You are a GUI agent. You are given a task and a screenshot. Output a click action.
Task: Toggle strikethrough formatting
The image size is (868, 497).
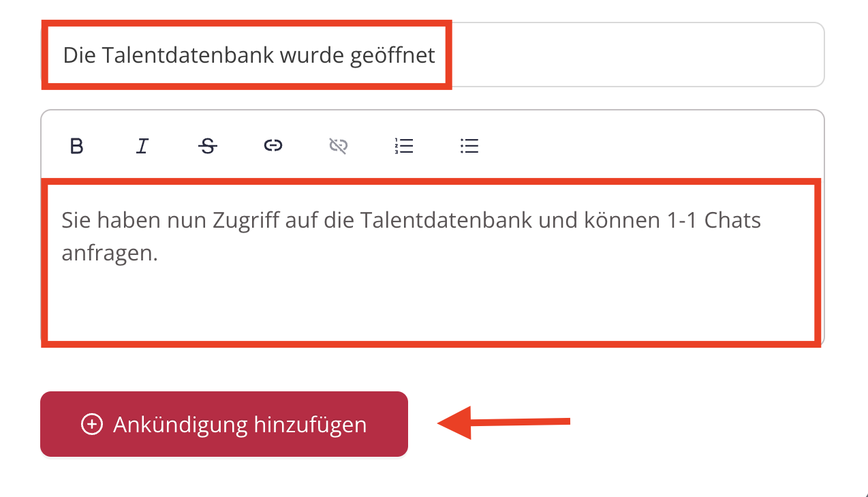pos(208,146)
